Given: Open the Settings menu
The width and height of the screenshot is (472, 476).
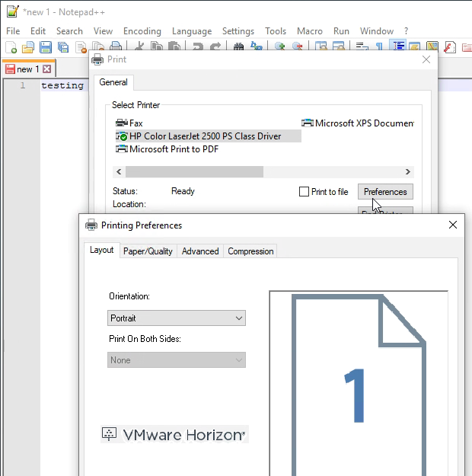Looking at the screenshot, I should (238, 31).
